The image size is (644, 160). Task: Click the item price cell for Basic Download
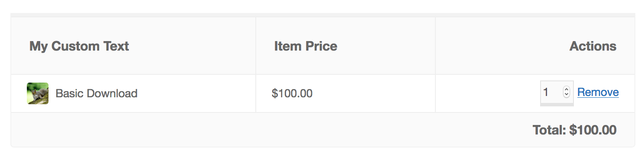(x=345, y=93)
